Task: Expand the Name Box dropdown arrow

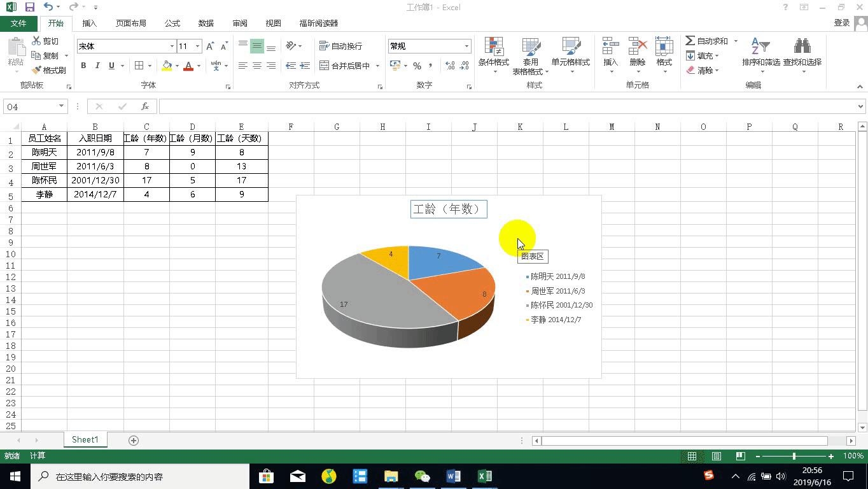Action: coord(61,106)
